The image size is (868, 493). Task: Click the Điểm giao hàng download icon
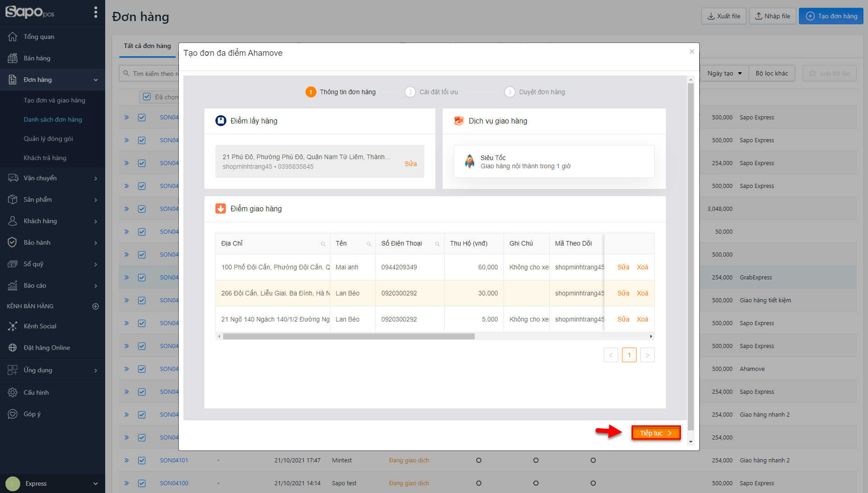click(220, 209)
